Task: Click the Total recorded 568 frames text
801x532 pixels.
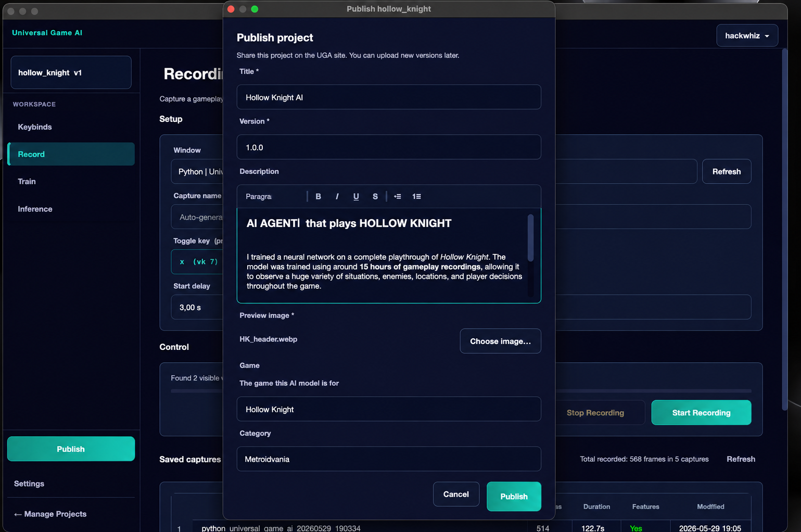Action: point(644,459)
